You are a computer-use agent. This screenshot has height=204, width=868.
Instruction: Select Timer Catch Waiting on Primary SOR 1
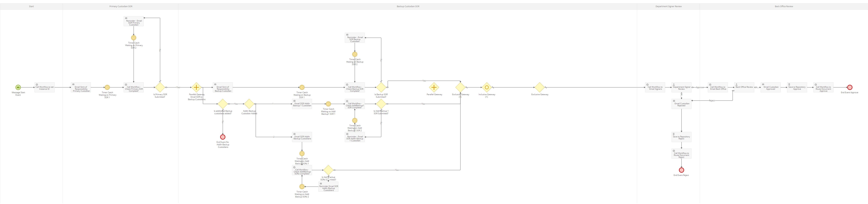(107, 88)
